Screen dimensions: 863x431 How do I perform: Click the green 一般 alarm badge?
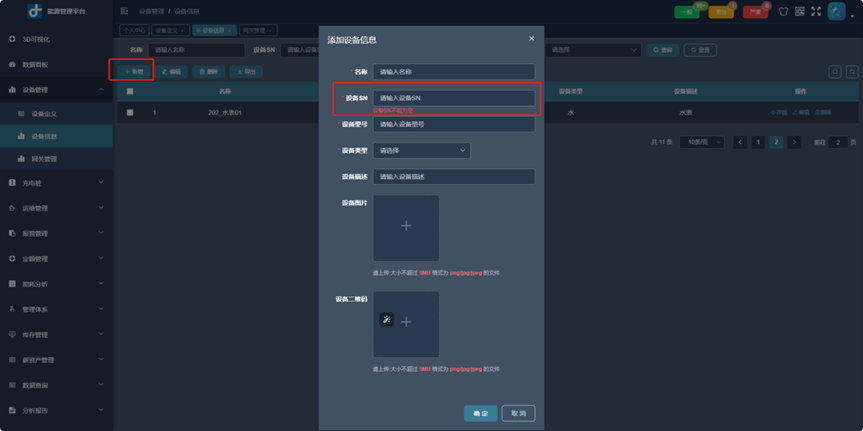pyautogui.click(x=687, y=12)
